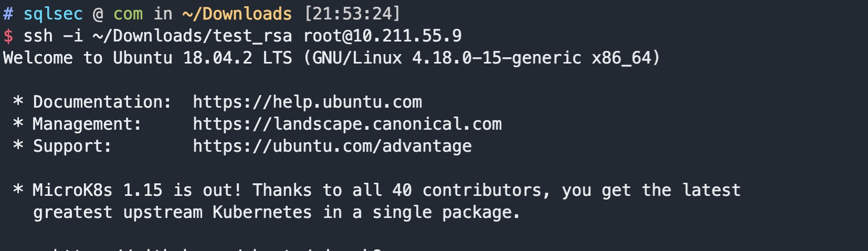Click the -i option flag
The width and height of the screenshot is (868, 251).
73,36
